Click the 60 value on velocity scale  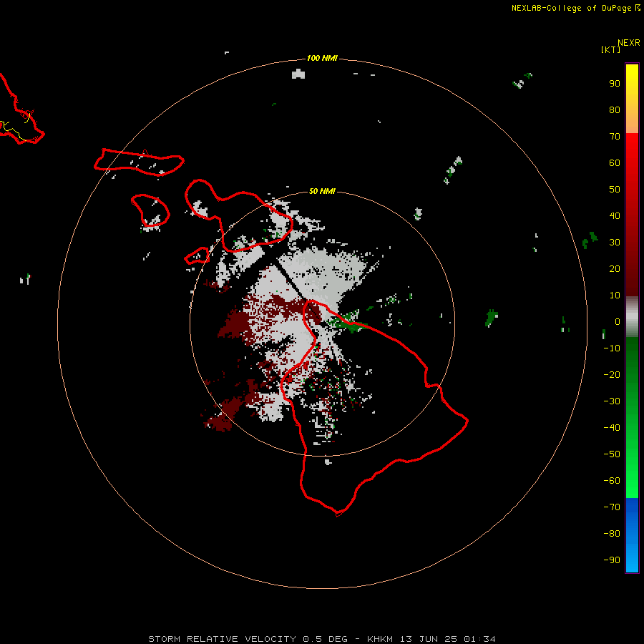coord(615,163)
